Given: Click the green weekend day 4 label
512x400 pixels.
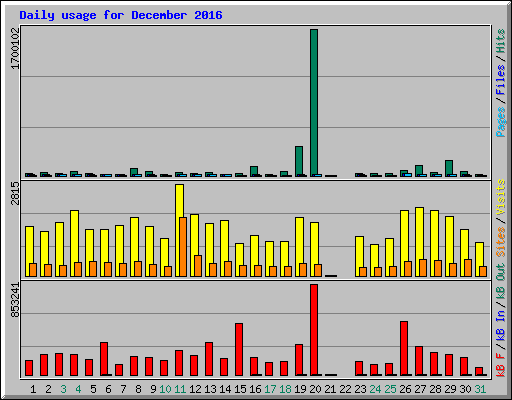Looking at the screenshot, I should click(78, 389).
